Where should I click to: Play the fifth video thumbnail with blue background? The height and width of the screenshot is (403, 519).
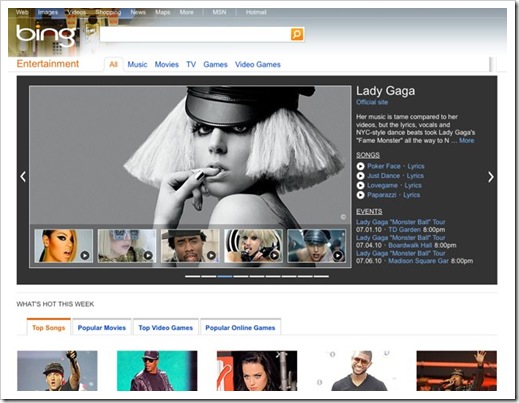coord(316,246)
